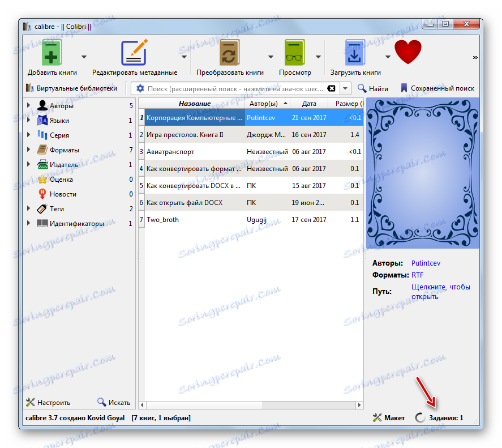
Task: Click the Saved search bookmark icon
Action: point(404,88)
